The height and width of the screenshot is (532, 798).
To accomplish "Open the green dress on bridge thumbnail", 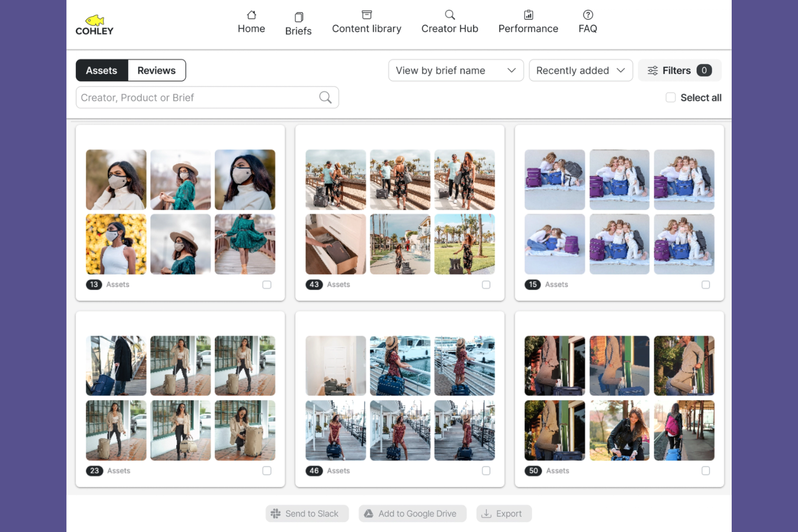I will (x=245, y=244).
